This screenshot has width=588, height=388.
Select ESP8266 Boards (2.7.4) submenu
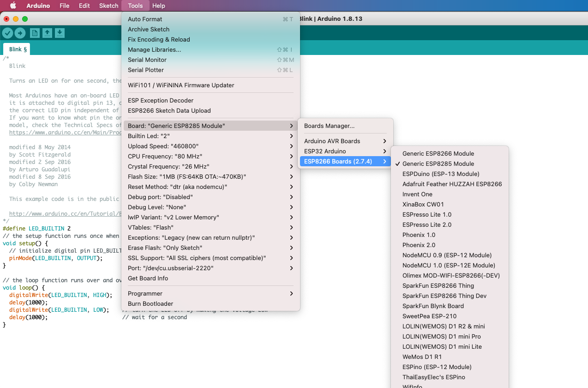[345, 161]
